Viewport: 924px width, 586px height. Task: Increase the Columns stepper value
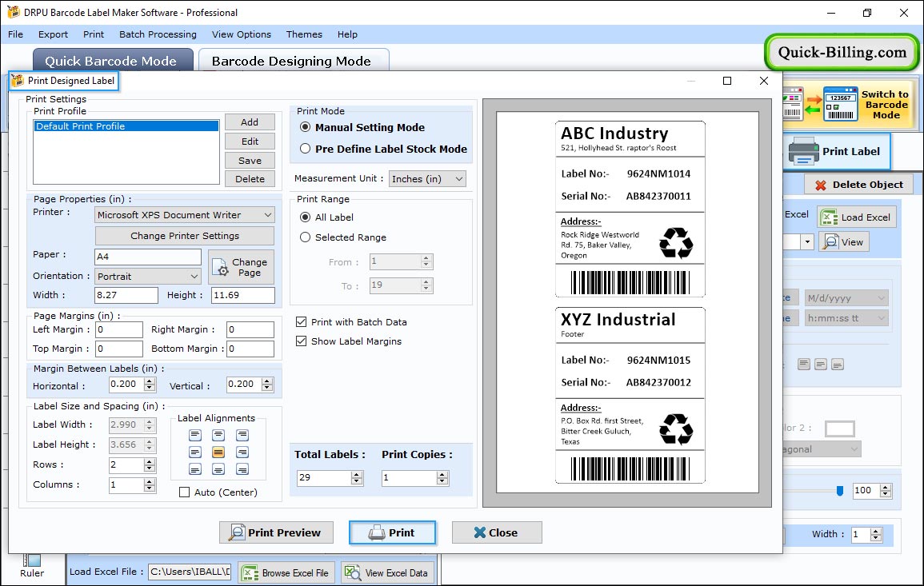150,482
